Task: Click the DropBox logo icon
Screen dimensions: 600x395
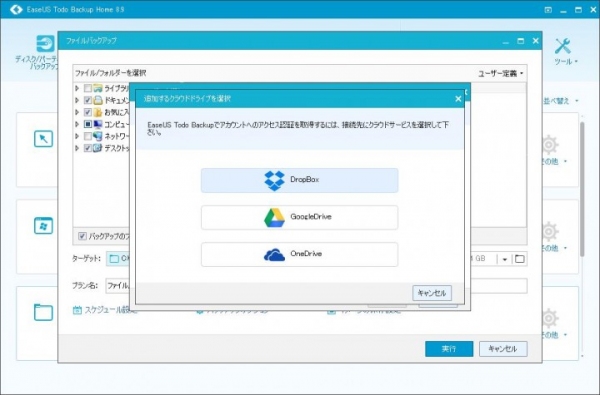Action: pyautogui.click(x=274, y=180)
